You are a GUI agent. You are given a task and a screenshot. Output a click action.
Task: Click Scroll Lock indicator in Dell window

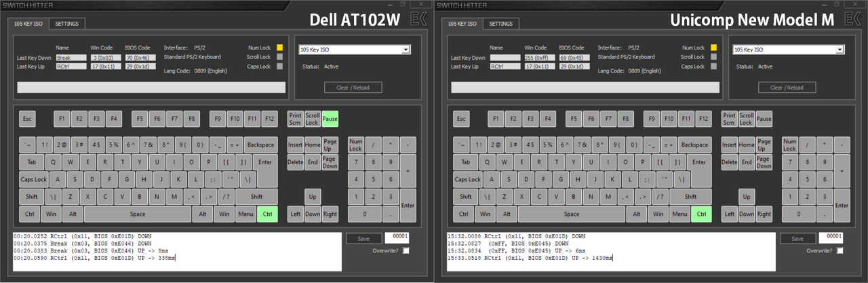pos(279,57)
